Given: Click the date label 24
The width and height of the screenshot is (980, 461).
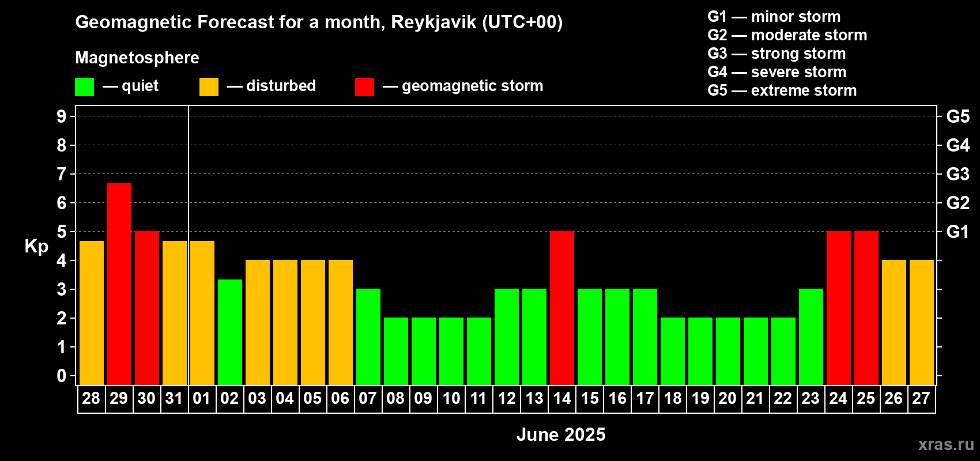Looking at the screenshot, I should [838, 399].
